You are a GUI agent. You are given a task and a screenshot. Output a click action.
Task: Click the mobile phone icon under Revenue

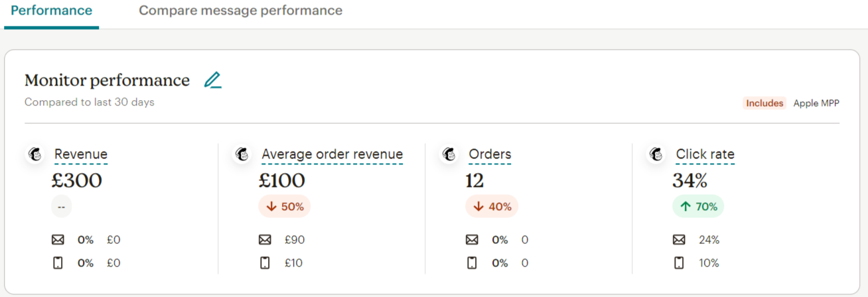click(x=58, y=263)
